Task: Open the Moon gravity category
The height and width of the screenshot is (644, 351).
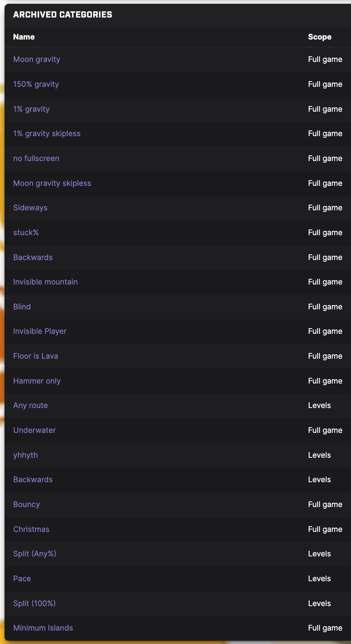Action: (x=37, y=60)
